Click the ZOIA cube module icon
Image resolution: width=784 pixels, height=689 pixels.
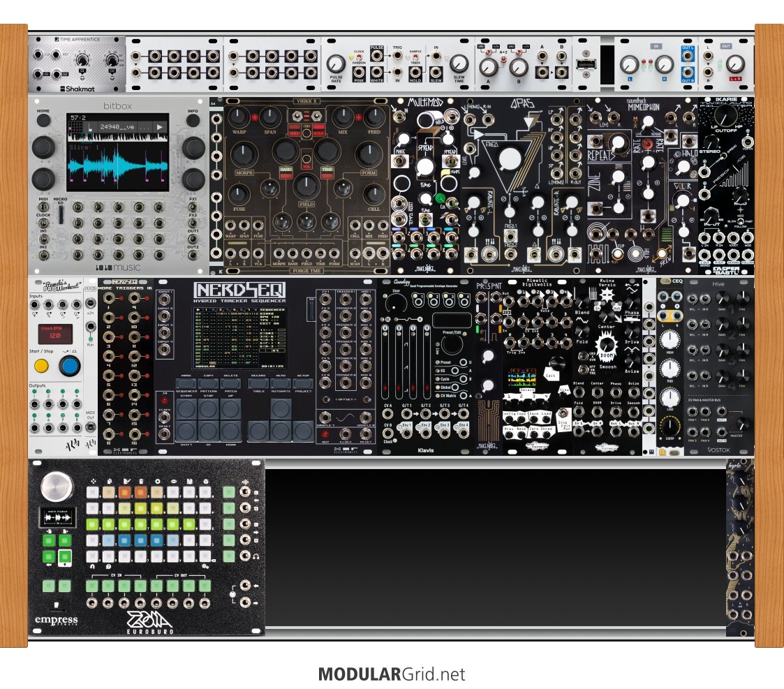[205, 481]
